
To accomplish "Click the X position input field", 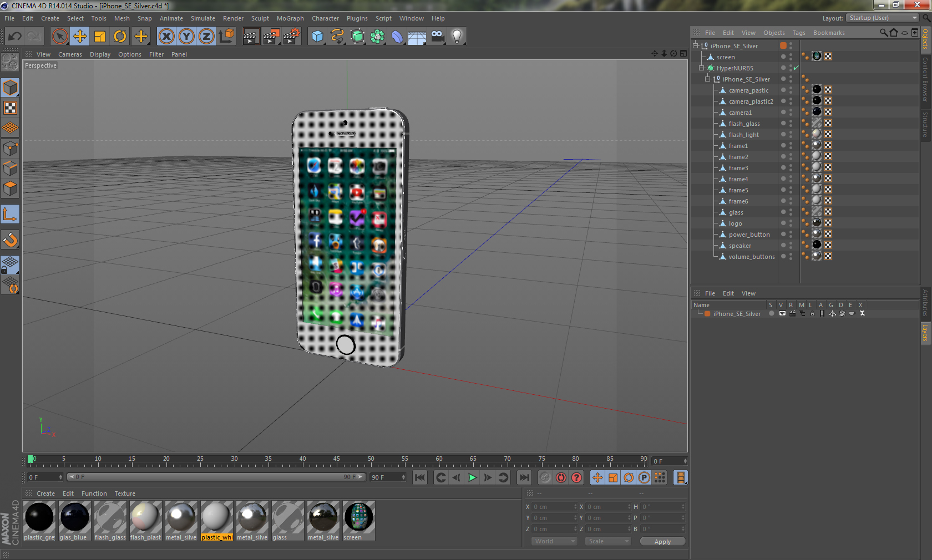I will 555,507.
